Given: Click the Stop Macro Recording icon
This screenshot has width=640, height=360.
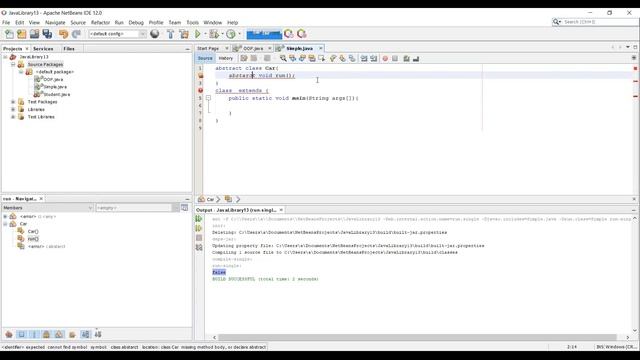Looking at the screenshot, I should point(395,58).
